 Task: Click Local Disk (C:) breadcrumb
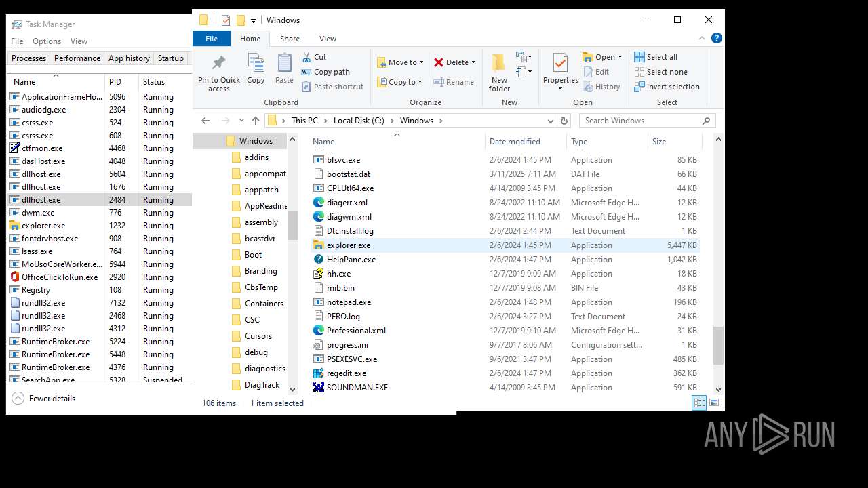pos(359,121)
